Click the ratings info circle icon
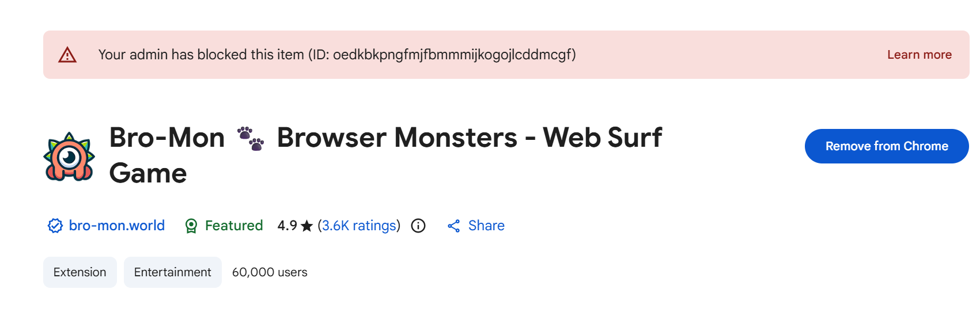 [418, 226]
